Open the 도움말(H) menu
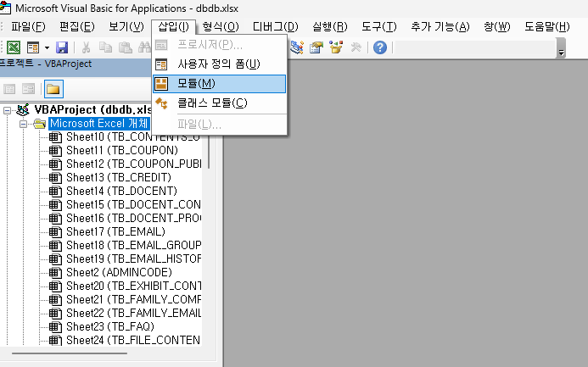The height and width of the screenshot is (367, 588). point(546,26)
